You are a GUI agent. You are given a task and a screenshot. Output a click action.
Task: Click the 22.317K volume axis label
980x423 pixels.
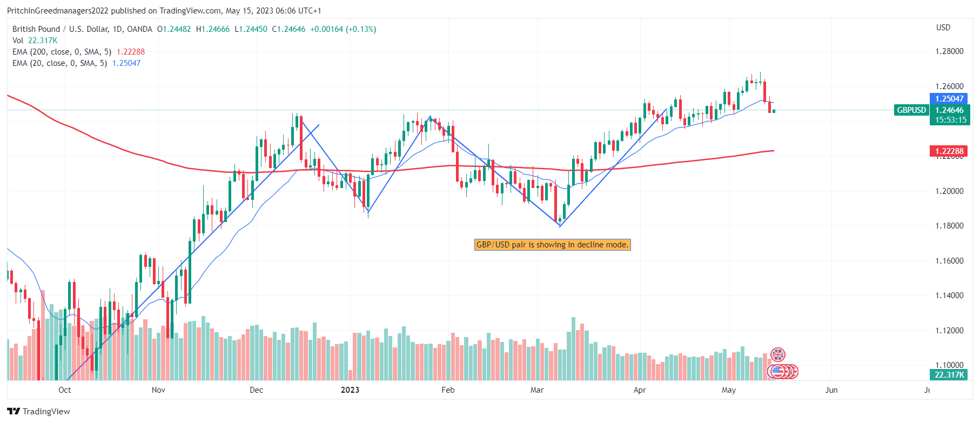tap(949, 375)
